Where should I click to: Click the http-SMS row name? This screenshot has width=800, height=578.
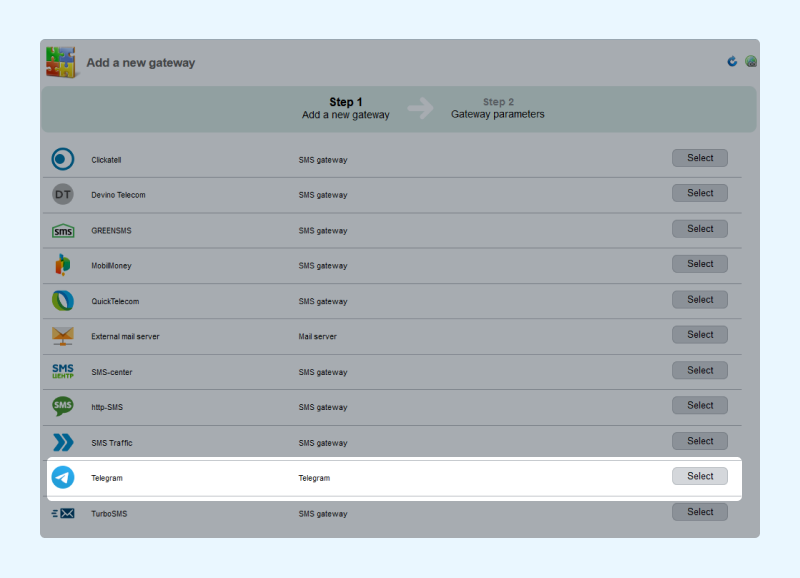(x=107, y=407)
